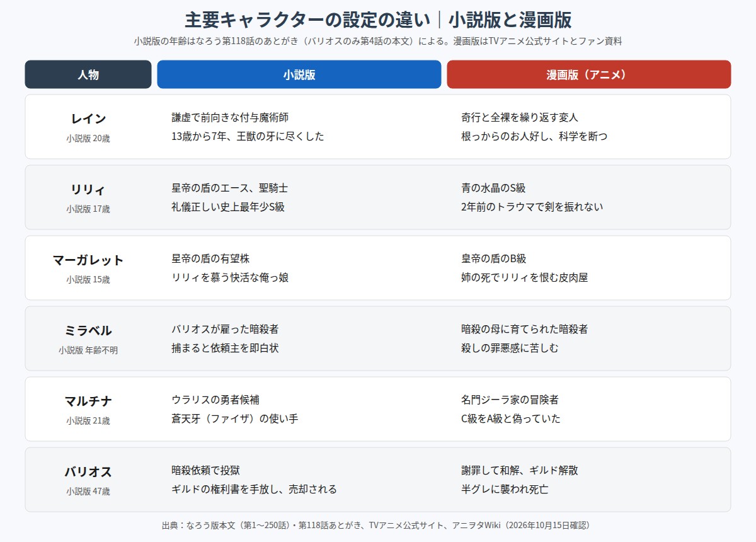Click text ギルドの権利書を手放し、売却される

pyautogui.click(x=255, y=489)
